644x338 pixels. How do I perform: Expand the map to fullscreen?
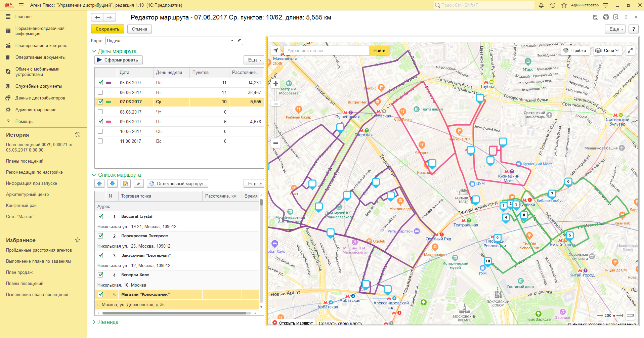pyautogui.click(x=630, y=50)
